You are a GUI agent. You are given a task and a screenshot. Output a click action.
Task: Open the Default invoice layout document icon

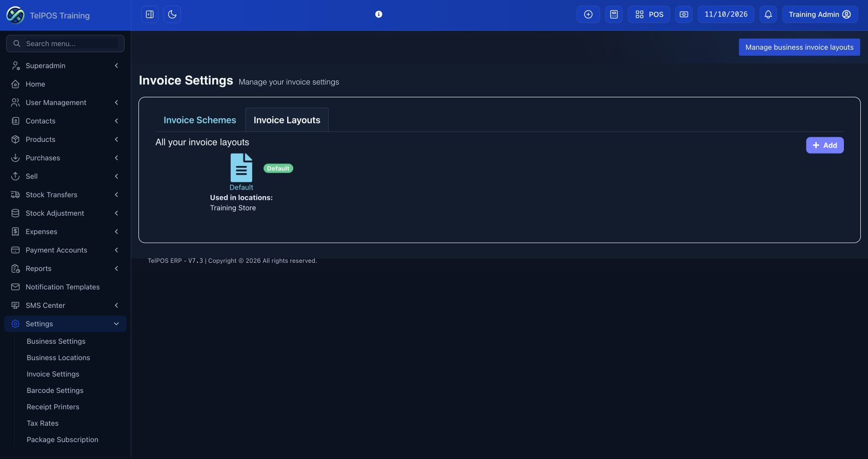coord(241,168)
